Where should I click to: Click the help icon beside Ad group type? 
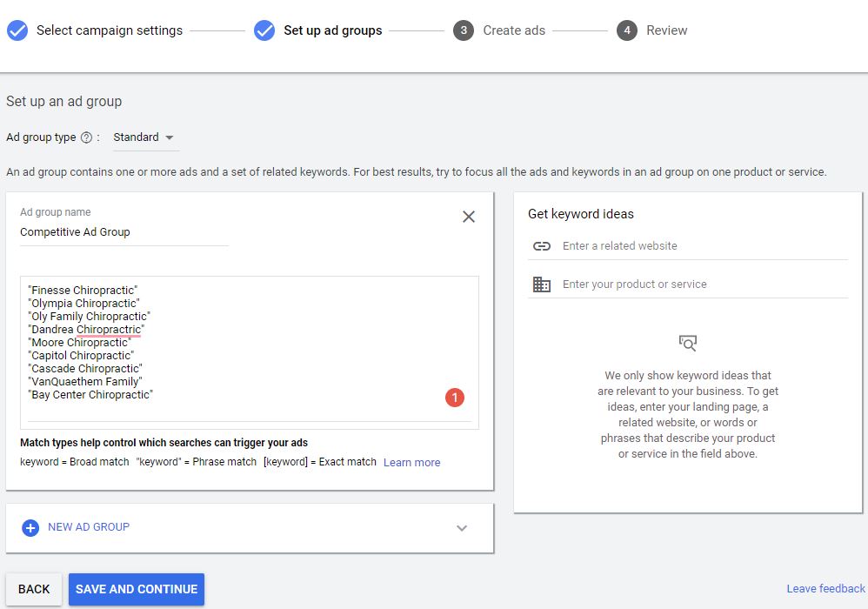pos(86,137)
